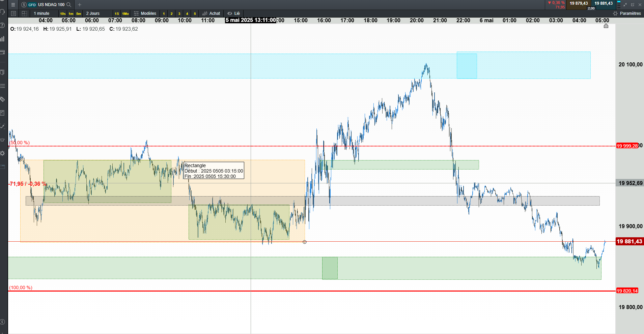Screen dimensions: 644x334
Task: Expand the Modèles templates menu
Action: [x=145, y=13]
